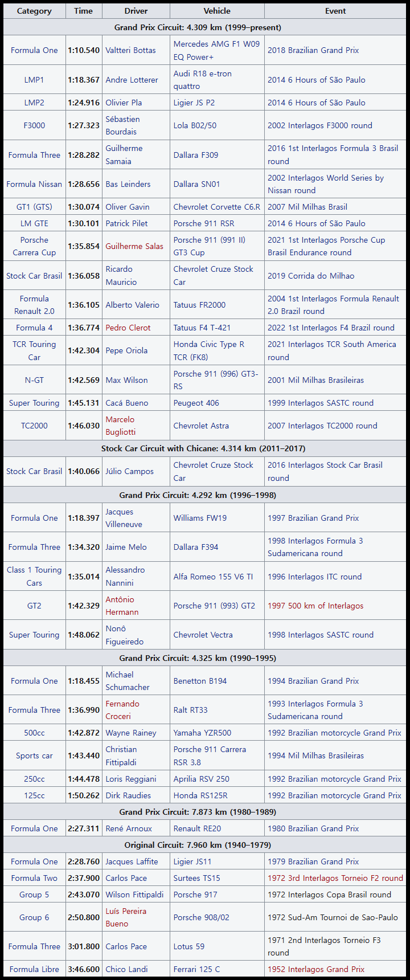The image size is (410, 980).
Task: Click the Alfa Romeo 155 V6 TI link
Action: [x=213, y=577]
